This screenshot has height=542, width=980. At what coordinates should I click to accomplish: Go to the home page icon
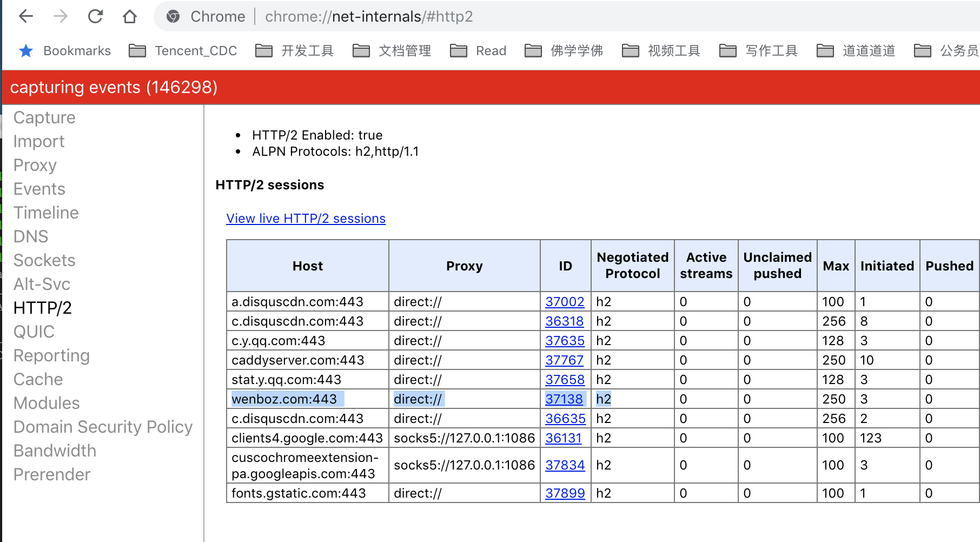130,17
